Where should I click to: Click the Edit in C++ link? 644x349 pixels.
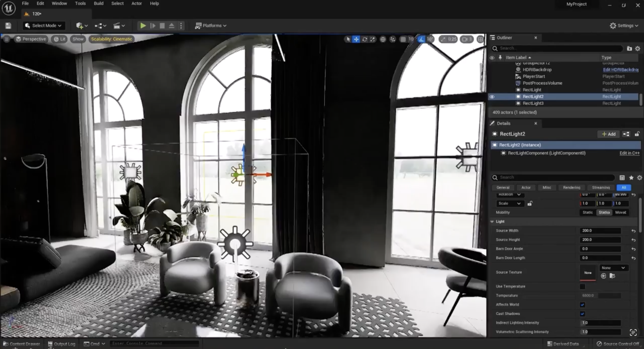click(629, 153)
